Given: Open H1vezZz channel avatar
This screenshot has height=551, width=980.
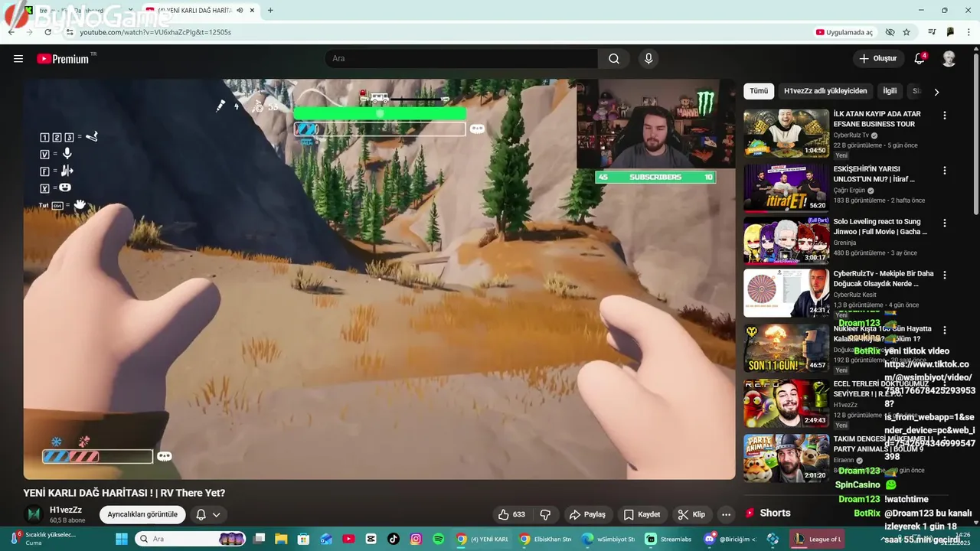Looking at the screenshot, I should tap(34, 514).
